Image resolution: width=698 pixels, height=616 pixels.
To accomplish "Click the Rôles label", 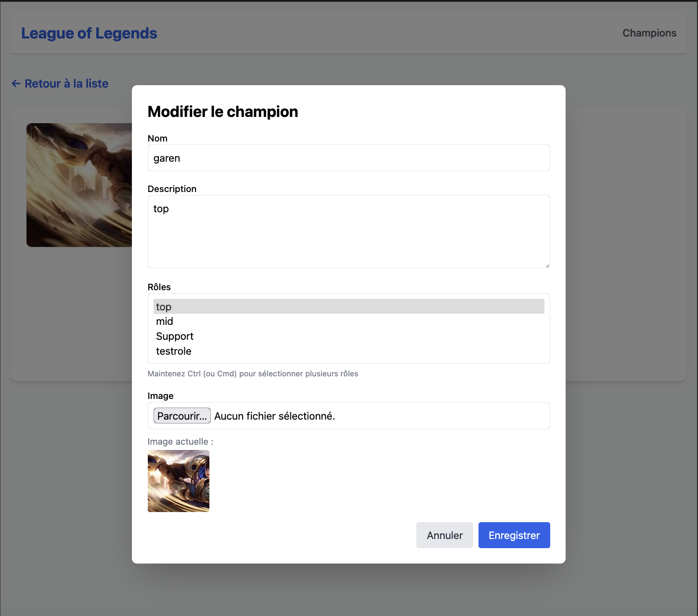I will pyautogui.click(x=159, y=287).
